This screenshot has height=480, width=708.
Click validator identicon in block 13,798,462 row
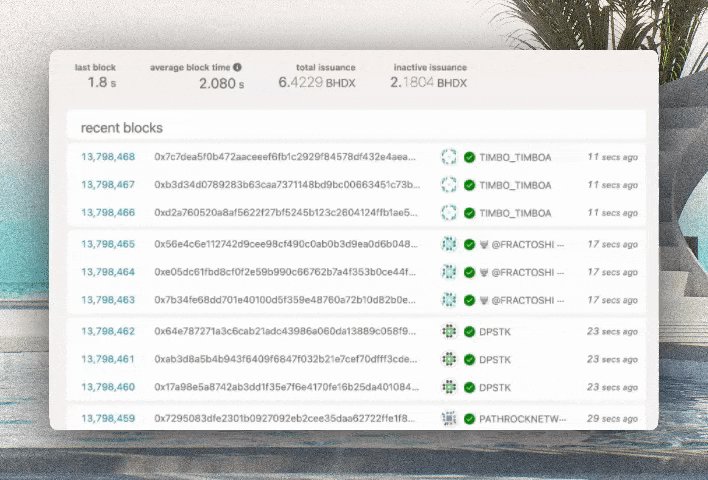tap(449, 331)
